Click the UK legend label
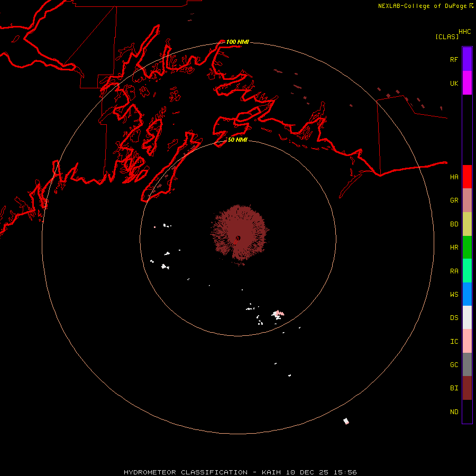Viewport: 476px width, 476px height. 454,84
